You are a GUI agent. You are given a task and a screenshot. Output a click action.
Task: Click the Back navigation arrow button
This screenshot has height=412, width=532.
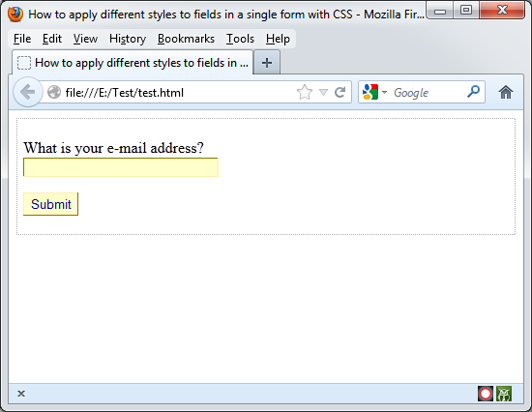[28, 92]
